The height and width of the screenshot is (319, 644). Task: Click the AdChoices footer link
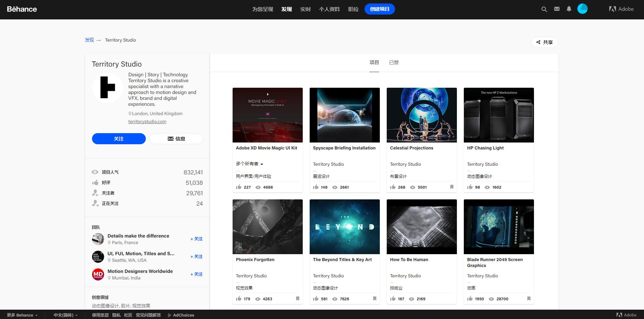point(181,315)
